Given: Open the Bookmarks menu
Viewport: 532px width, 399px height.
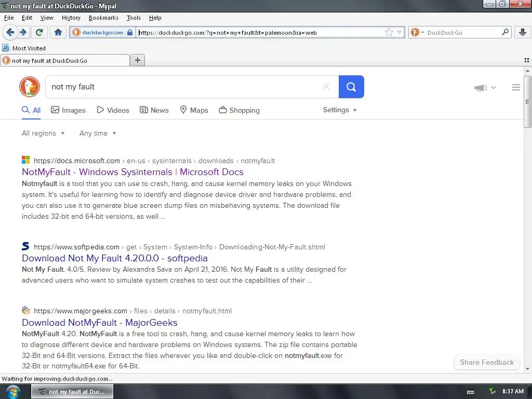Looking at the screenshot, I should pos(103,18).
